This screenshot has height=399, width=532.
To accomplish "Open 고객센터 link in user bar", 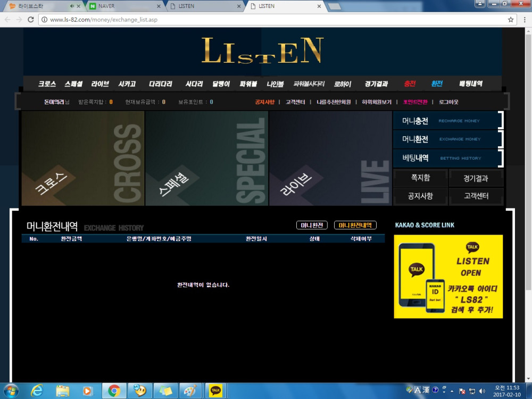I will (x=295, y=102).
